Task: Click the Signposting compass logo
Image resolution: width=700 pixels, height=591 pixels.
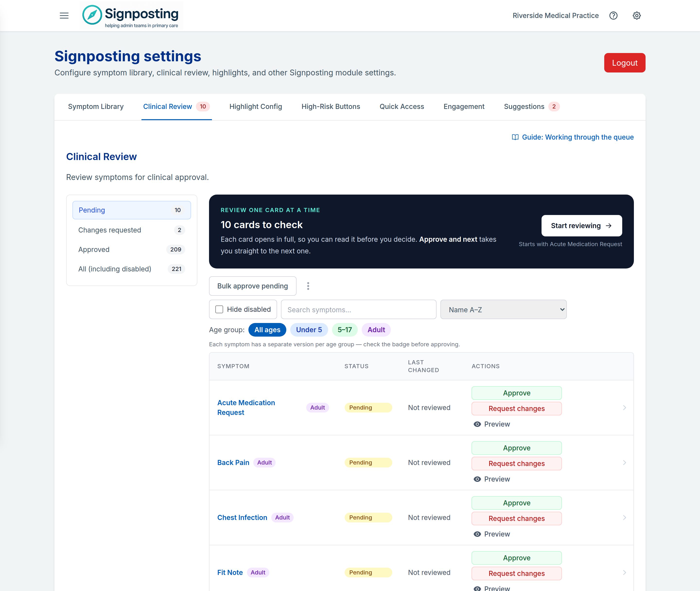Action: [x=92, y=15]
